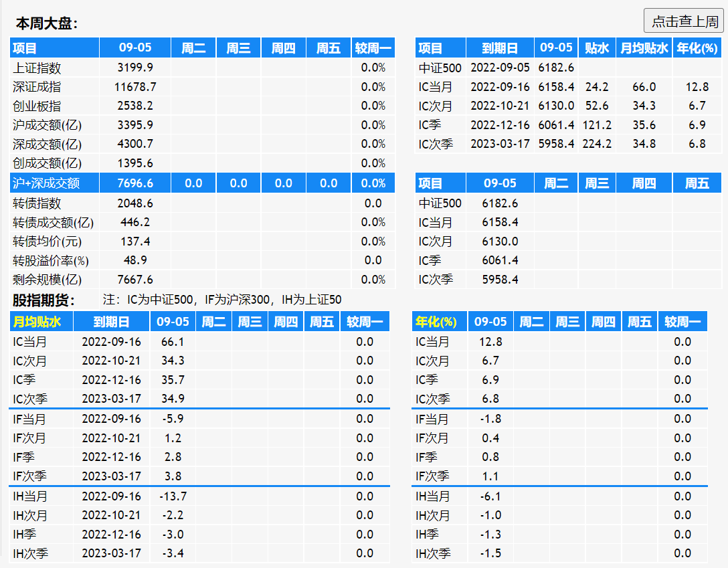The image size is (728, 568).
Task: Click the value -5.9 for IF当月
Action: point(173,419)
